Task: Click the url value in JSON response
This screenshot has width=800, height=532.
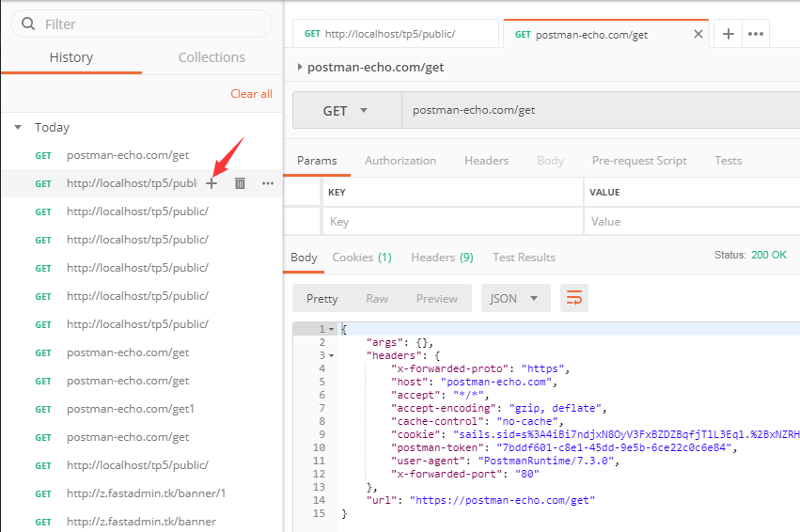Action: click(503, 500)
